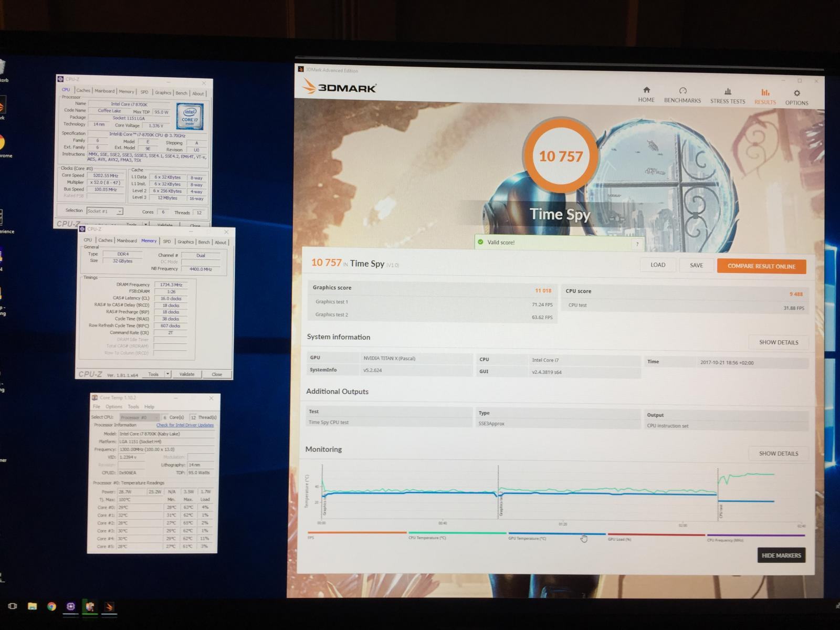Image resolution: width=840 pixels, height=630 pixels.
Task: Click Hide Markers on the monitoring chart
Action: (x=781, y=555)
